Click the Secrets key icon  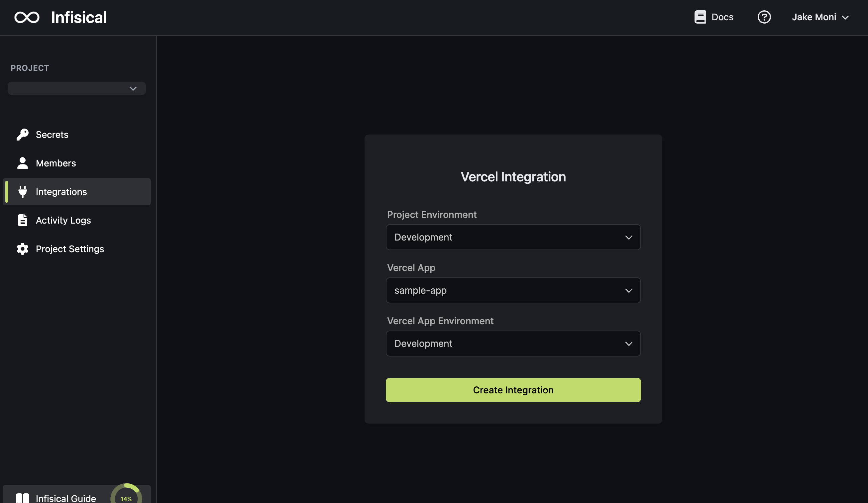coord(23,135)
